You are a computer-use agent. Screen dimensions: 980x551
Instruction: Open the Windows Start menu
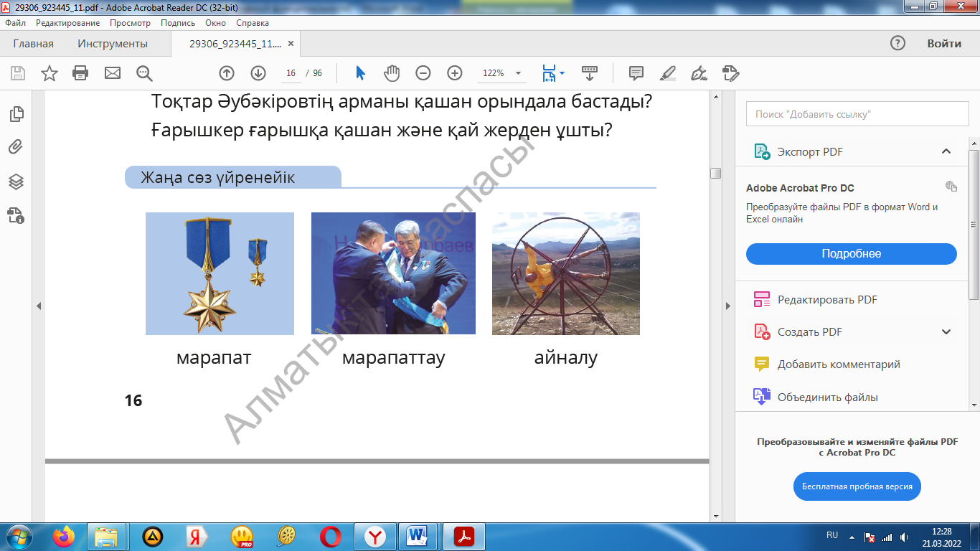coord(18,536)
